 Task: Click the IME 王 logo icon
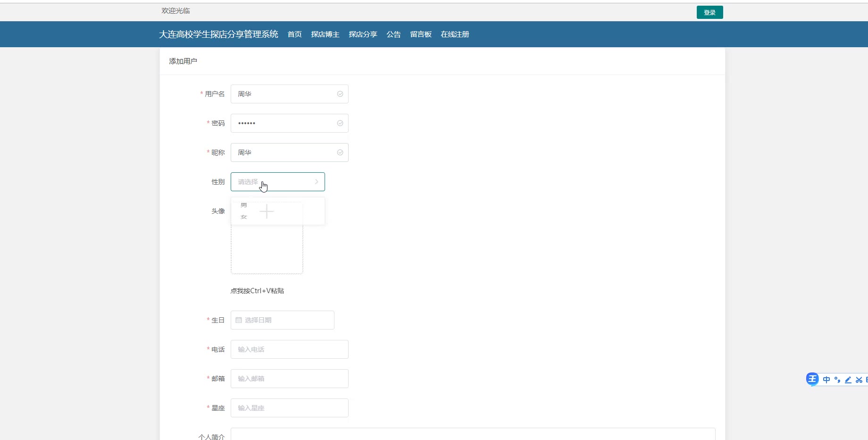pyautogui.click(x=812, y=379)
